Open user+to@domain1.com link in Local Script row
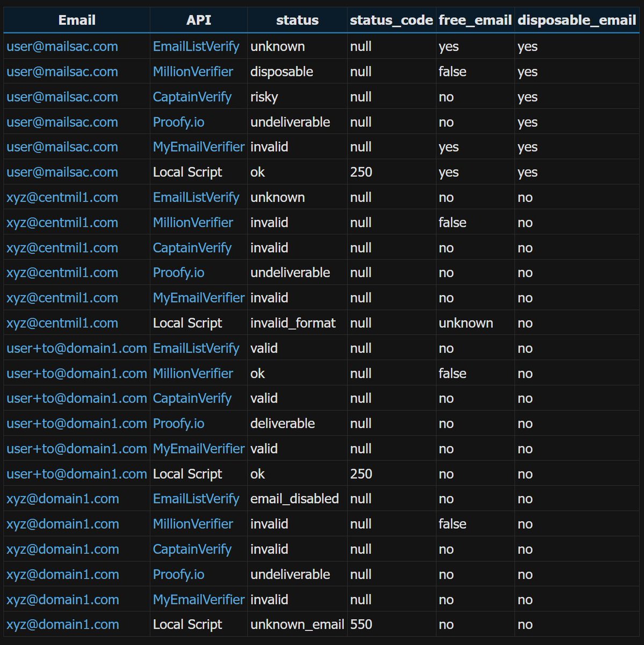Viewport: 644px width, 645px height. [x=77, y=474]
